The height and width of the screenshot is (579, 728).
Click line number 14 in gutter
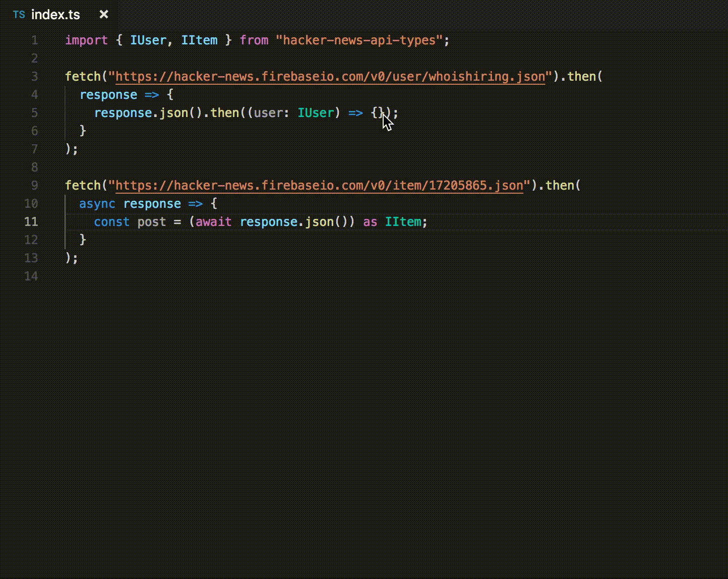pyautogui.click(x=31, y=276)
